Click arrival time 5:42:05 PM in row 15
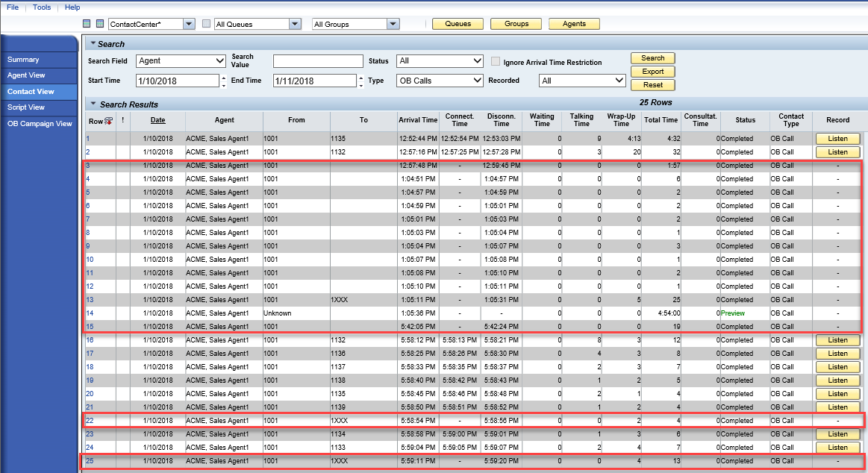 click(x=418, y=326)
